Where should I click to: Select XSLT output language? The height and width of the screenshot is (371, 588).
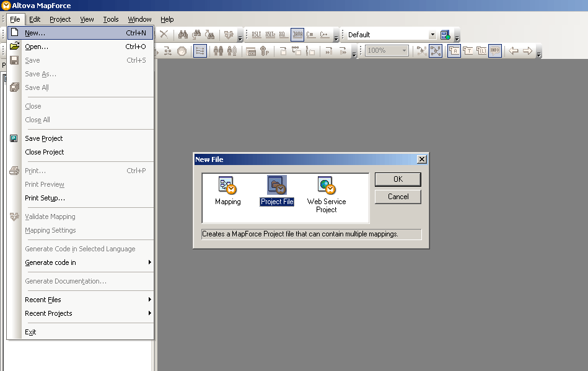coord(257,35)
